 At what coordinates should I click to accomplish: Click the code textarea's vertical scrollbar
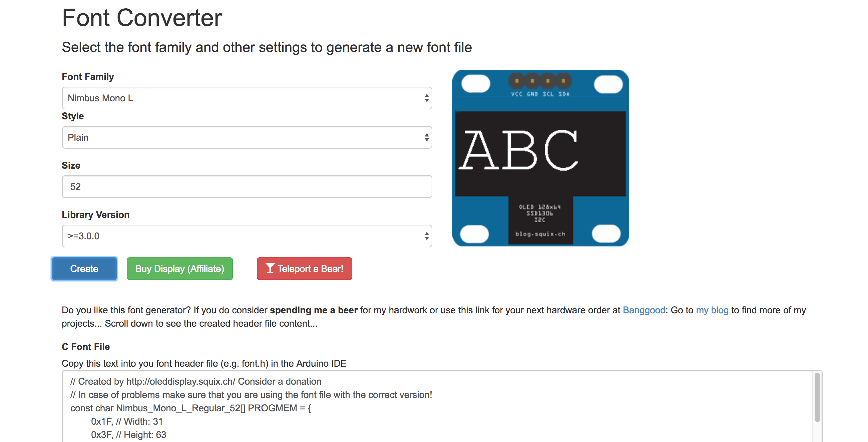point(817,397)
